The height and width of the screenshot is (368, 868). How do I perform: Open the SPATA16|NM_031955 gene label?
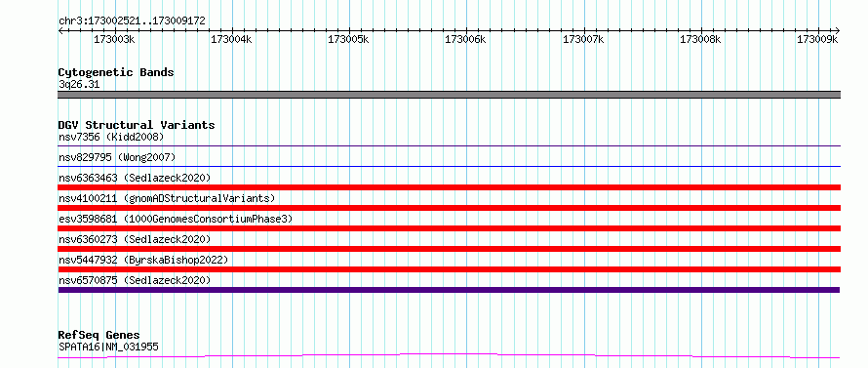coord(108,348)
